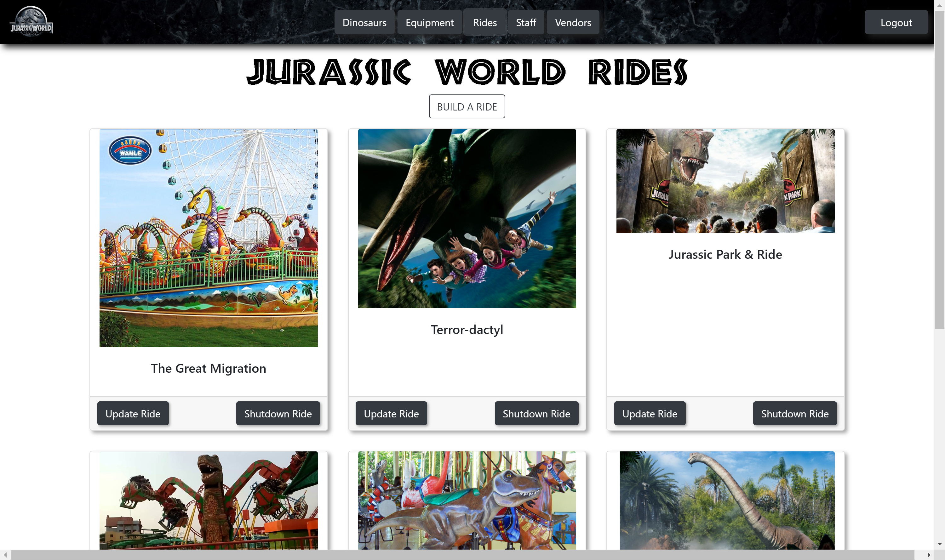
Task: Shutdown the Terror-dactyl ride
Action: pyautogui.click(x=536, y=413)
